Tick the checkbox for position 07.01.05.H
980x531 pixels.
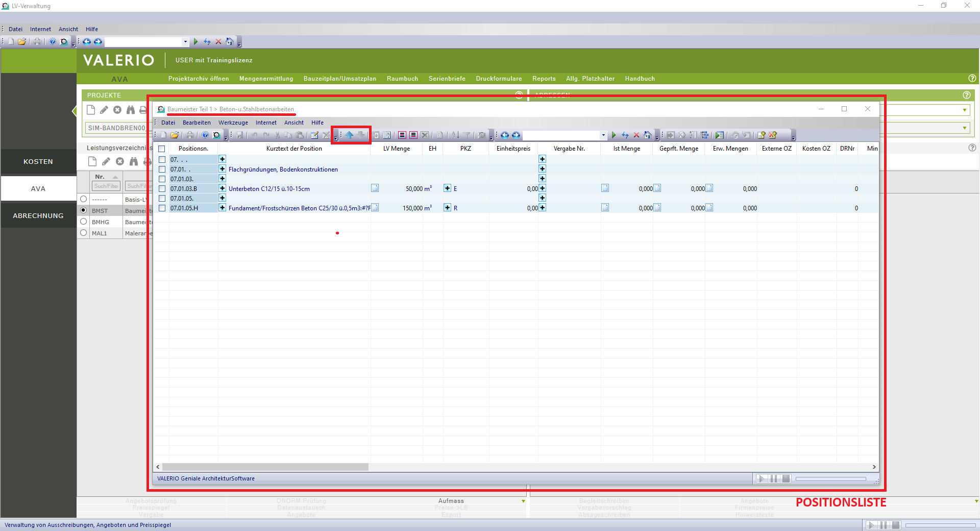(x=162, y=208)
